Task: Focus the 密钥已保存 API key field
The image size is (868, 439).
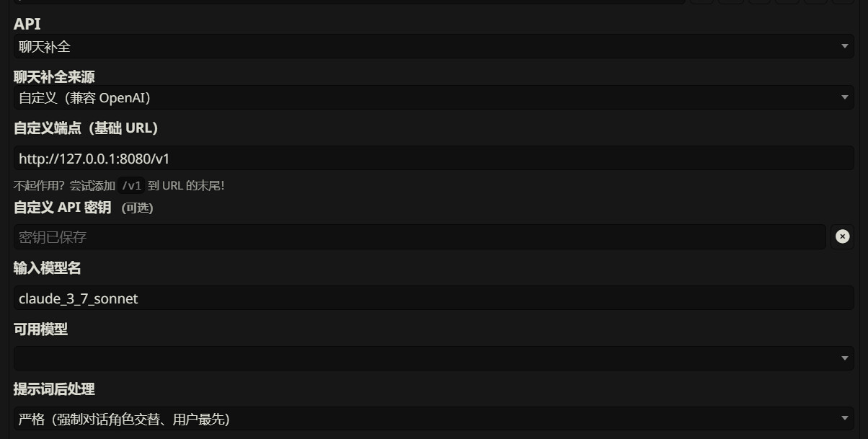Action: 418,237
